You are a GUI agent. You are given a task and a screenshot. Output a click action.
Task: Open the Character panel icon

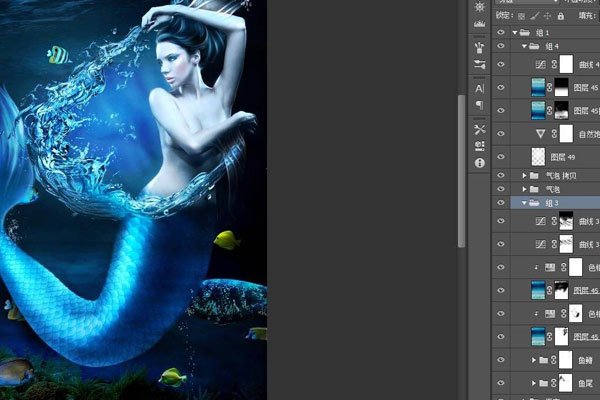[479, 89]
